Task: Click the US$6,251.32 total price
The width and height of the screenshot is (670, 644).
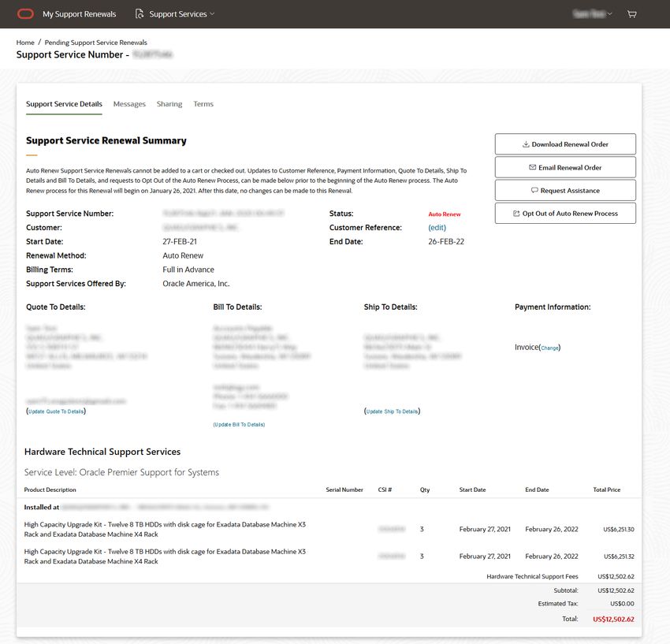Action: click(619, 557)
